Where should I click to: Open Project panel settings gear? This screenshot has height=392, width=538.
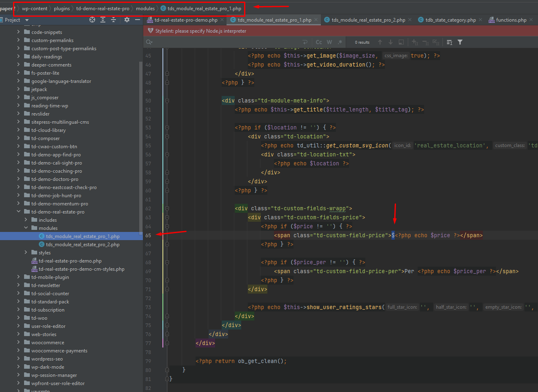point(127,20)
